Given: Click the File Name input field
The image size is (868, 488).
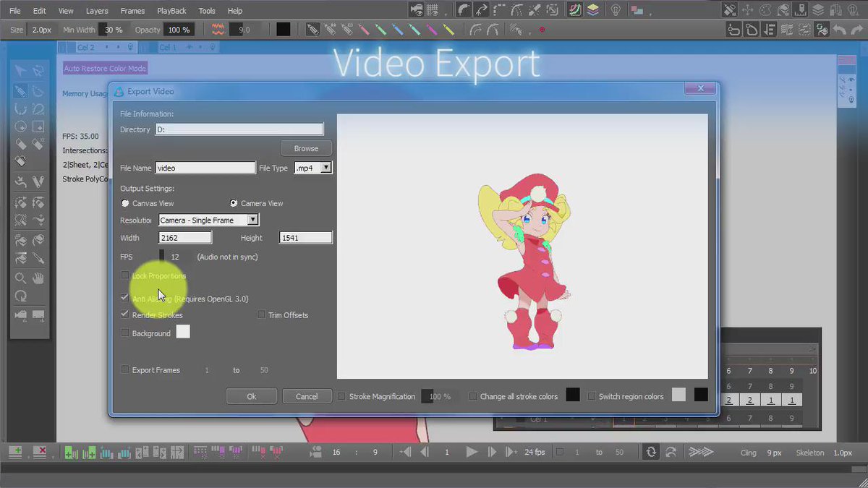Looking at the screenshot, I should point(205,168).
